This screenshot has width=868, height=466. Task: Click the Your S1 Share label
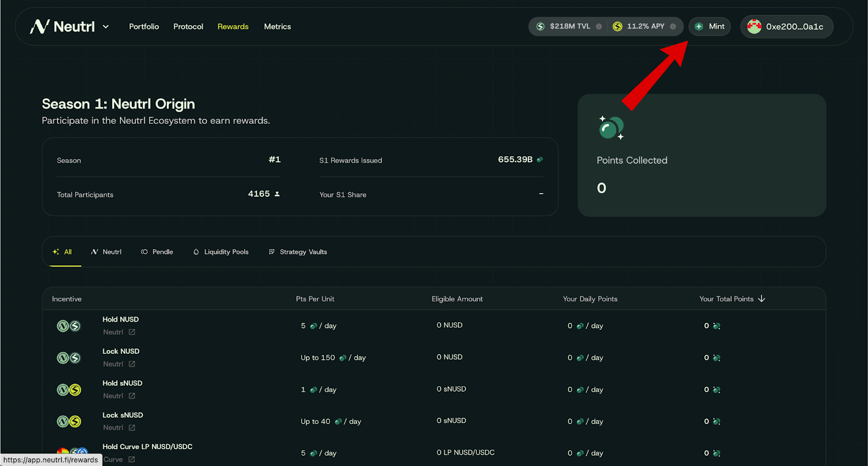343,195
